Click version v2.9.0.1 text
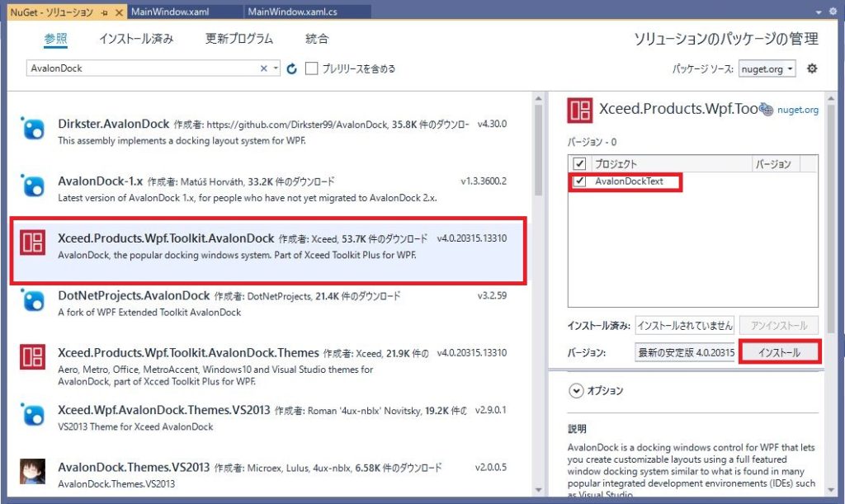 490,410
